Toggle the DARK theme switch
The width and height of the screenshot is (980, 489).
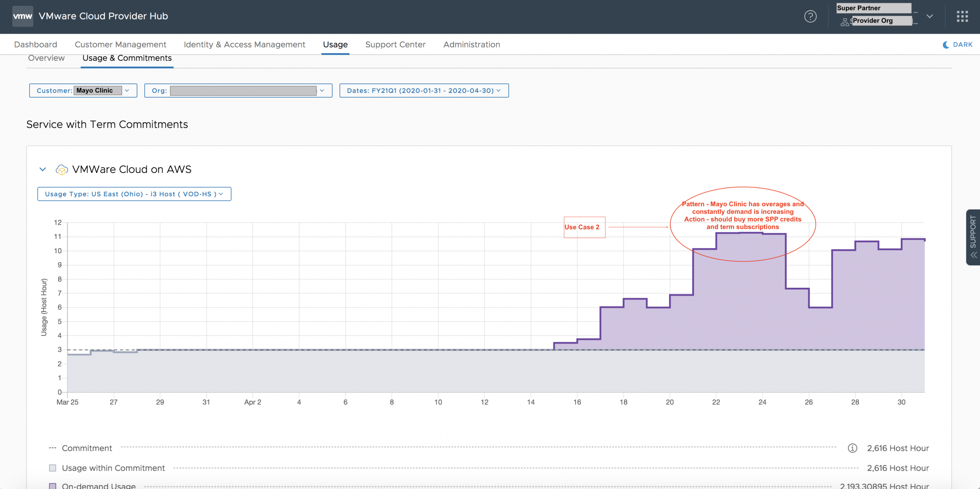tap(962, 44)
